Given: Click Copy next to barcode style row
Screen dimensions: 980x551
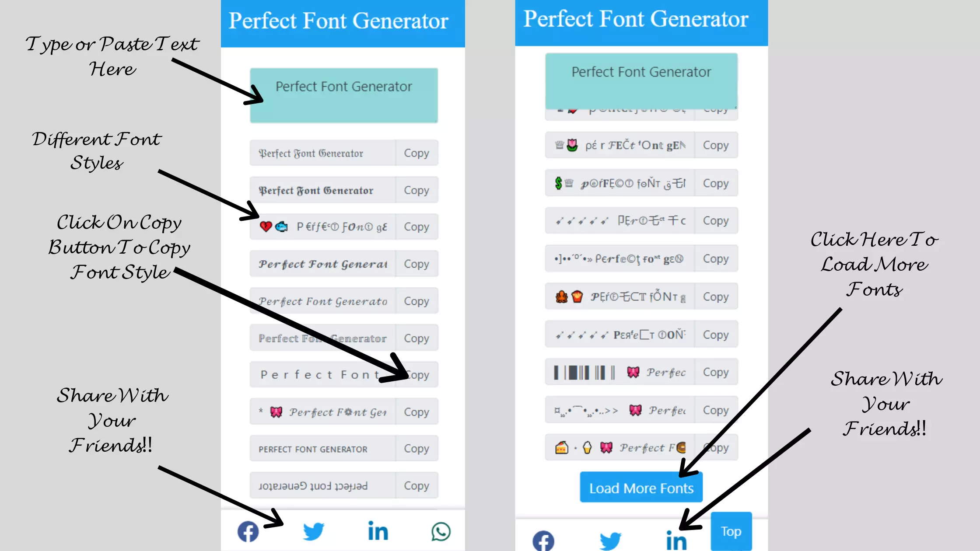Looking at the screenshot, I should pos(715,372).
